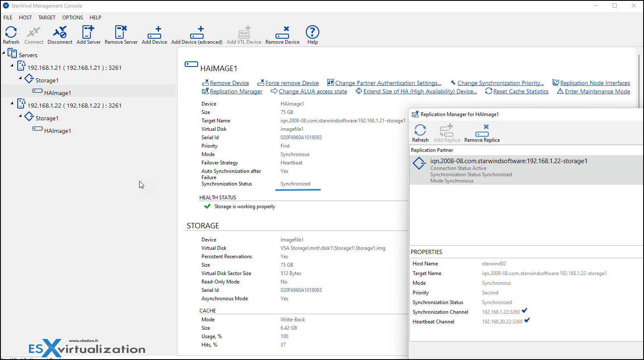
Task: Select Storage1 target under 192.168.1.22
Action: click(x=47, y=118)
